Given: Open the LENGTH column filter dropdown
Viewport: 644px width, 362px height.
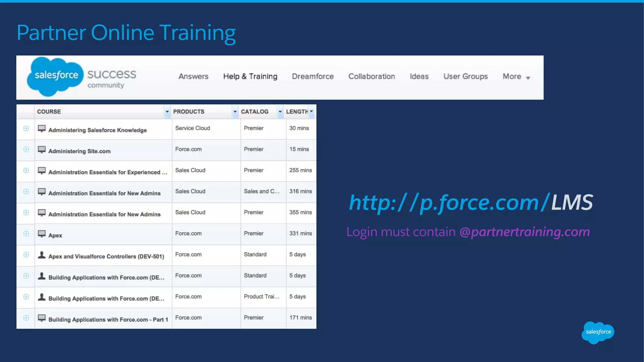Looking at the screenshot, I should 311,112.
